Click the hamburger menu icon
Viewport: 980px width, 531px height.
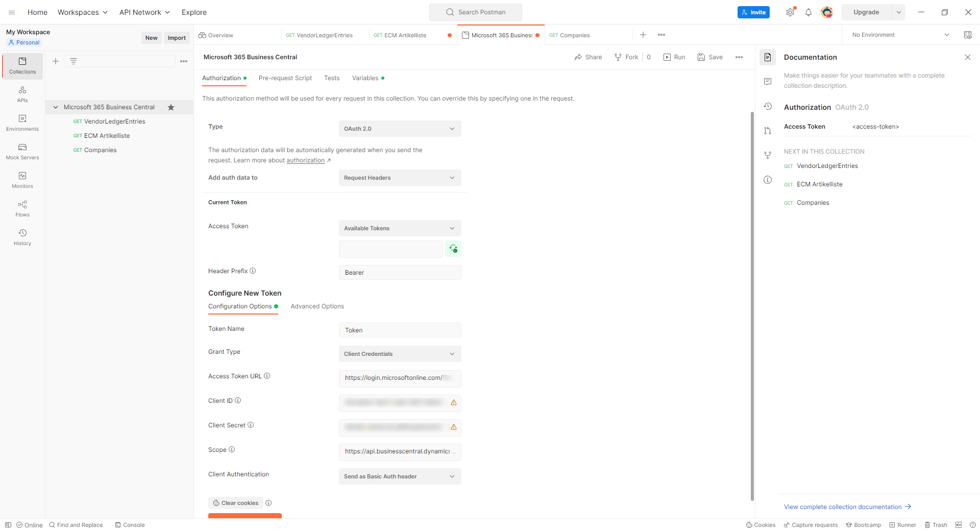pos(12,12)
